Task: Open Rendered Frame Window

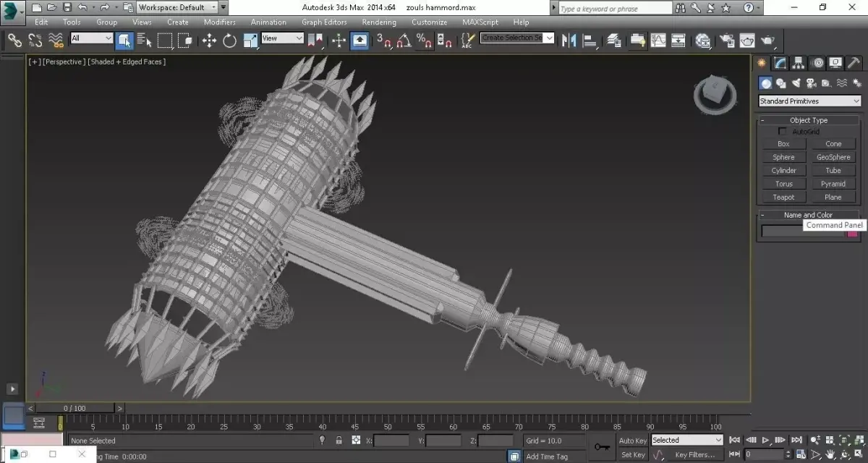Action: click(747, 41)
